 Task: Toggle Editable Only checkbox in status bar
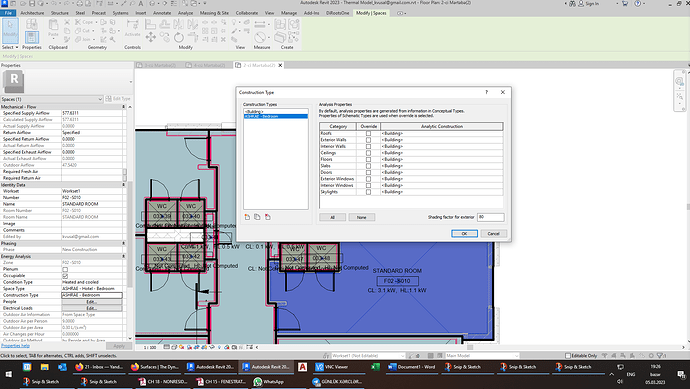pos(568,356)
